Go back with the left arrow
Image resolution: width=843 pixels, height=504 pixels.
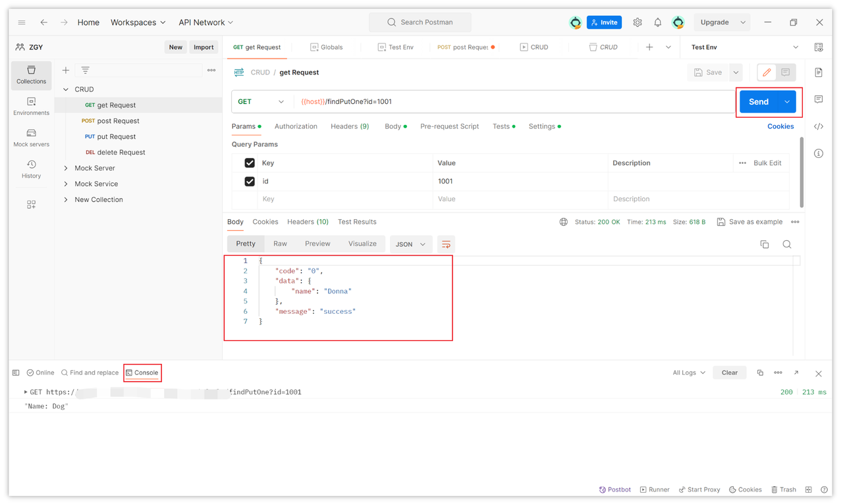point(44,22)
